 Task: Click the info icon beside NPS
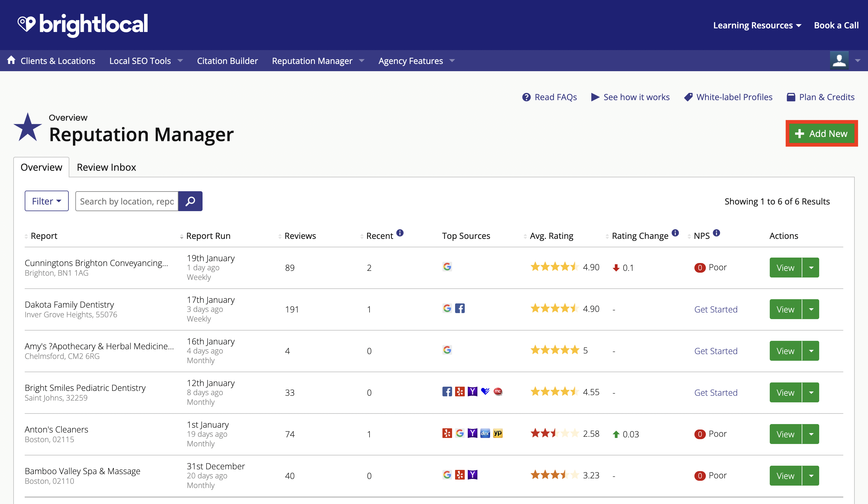click(716, 233)
